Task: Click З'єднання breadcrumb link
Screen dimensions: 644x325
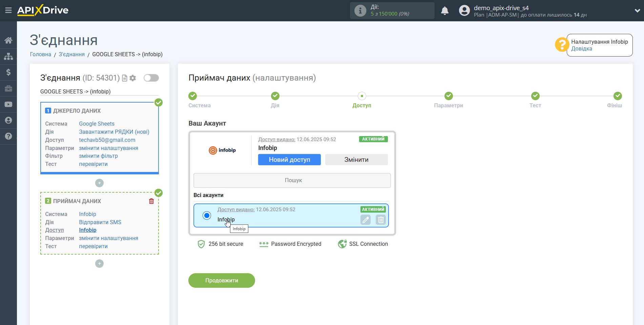Action: [x=72, y=54]
